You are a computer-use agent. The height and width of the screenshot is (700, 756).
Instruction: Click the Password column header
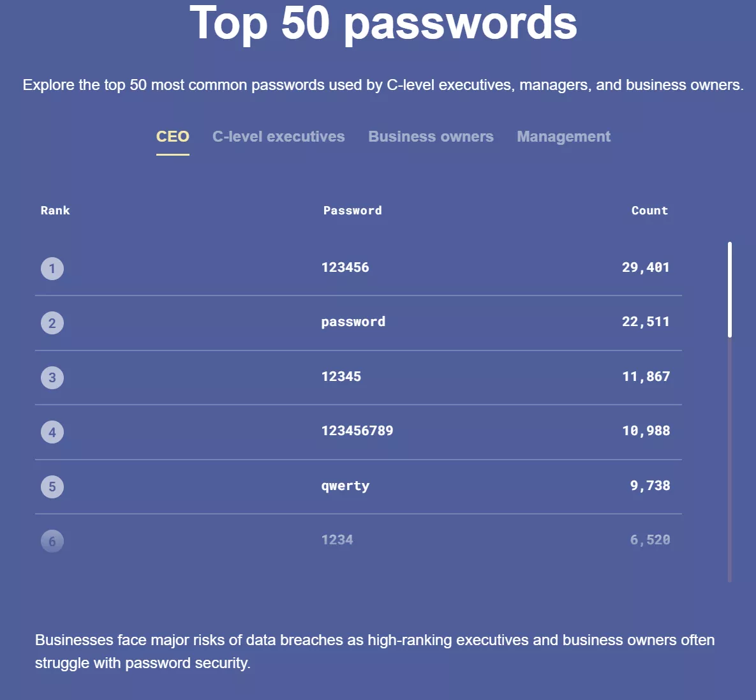(x=353, y=211)
